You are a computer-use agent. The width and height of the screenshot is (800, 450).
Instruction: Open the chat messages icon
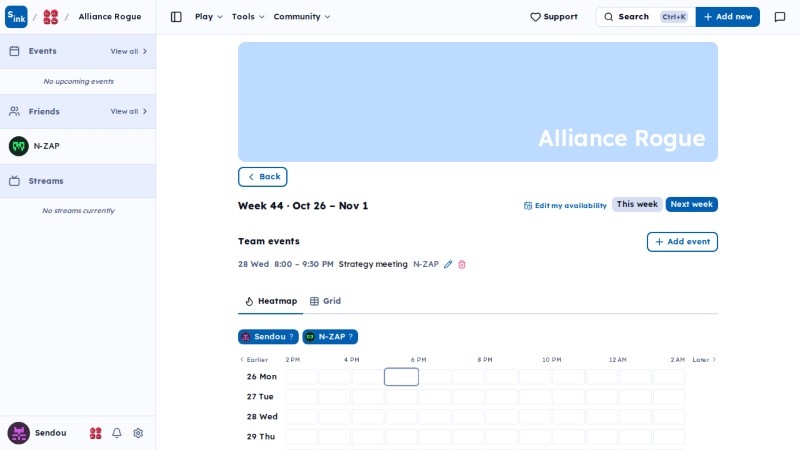click(780, 17)
